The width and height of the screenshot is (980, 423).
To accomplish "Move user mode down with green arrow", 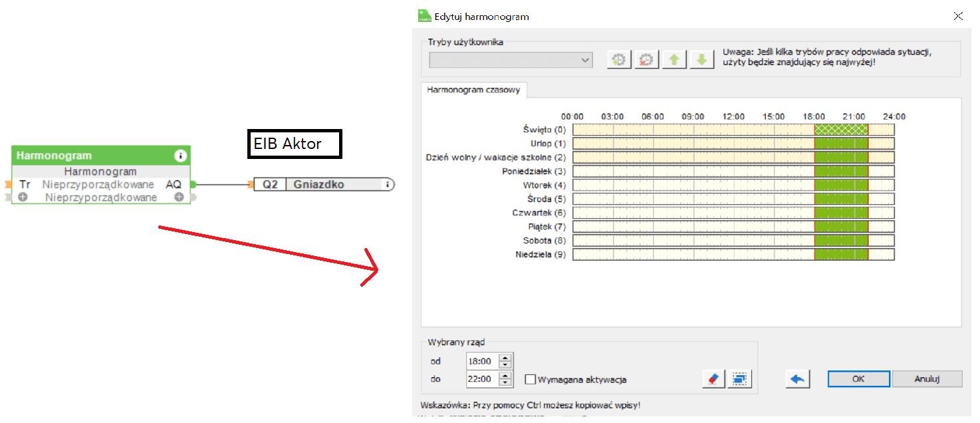I will tap(701, 60).
